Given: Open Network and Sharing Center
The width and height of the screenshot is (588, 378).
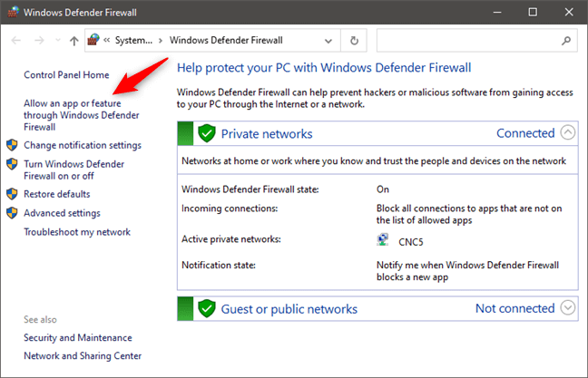Looking at the screenshot, I should point(83,355).
